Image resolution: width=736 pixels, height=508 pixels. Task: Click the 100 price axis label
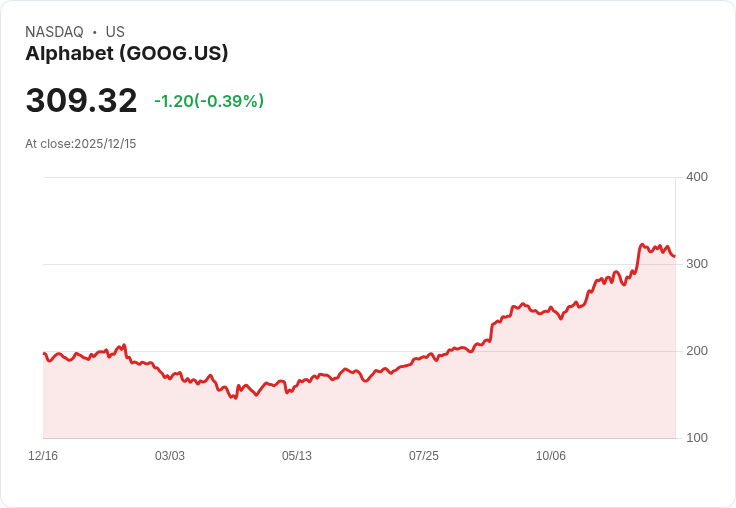point(697,438)
